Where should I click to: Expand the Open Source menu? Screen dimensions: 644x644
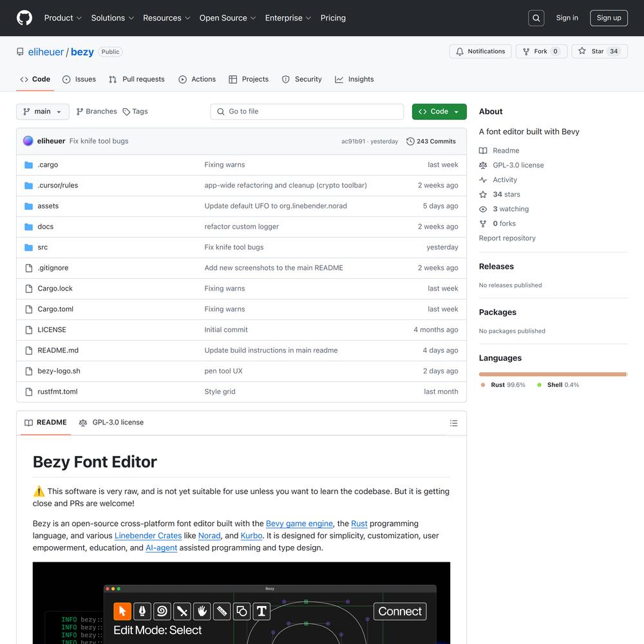click(227, 18)
